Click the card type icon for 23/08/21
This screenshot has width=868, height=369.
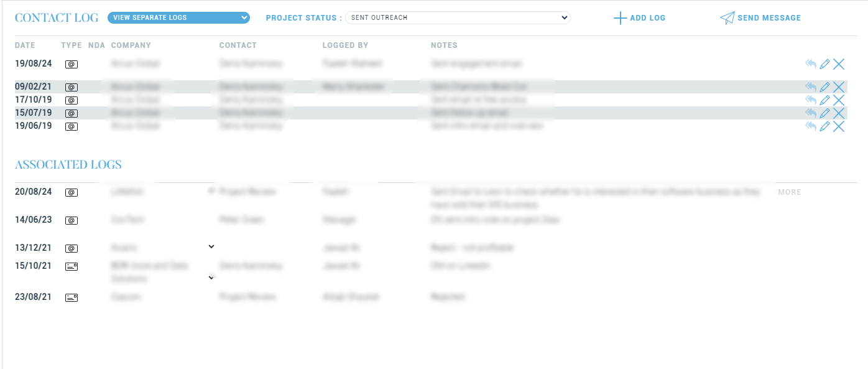[72, 298]
